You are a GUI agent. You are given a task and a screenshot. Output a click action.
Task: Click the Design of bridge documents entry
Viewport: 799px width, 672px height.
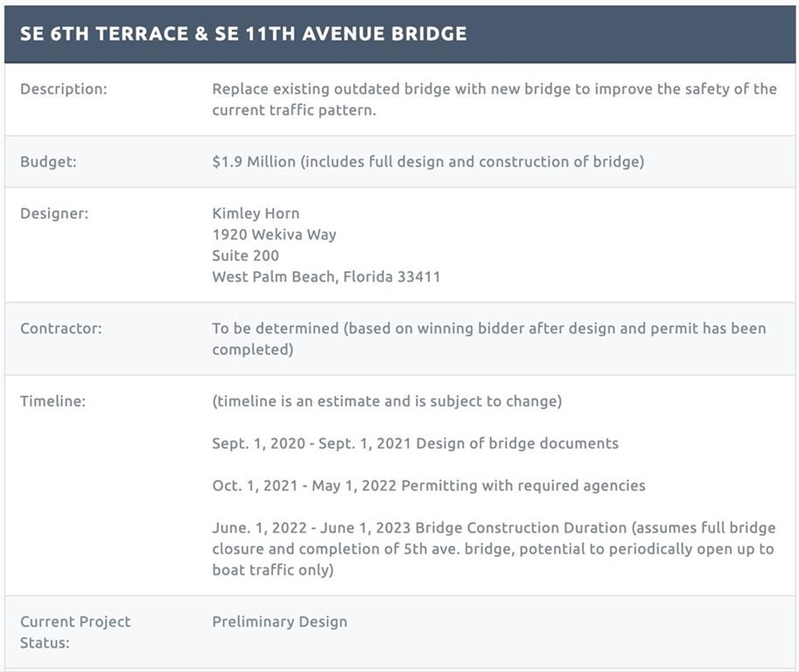click(415, 444)
